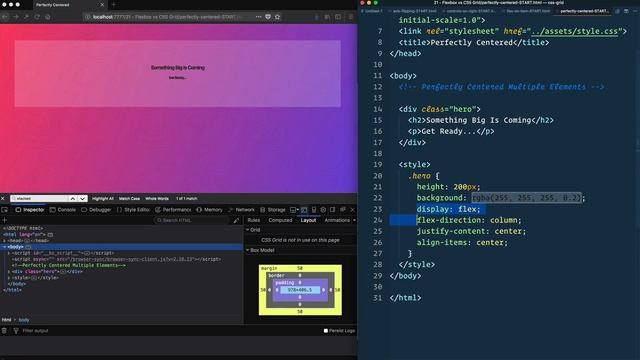Open the Performance devtools tab

173,210
